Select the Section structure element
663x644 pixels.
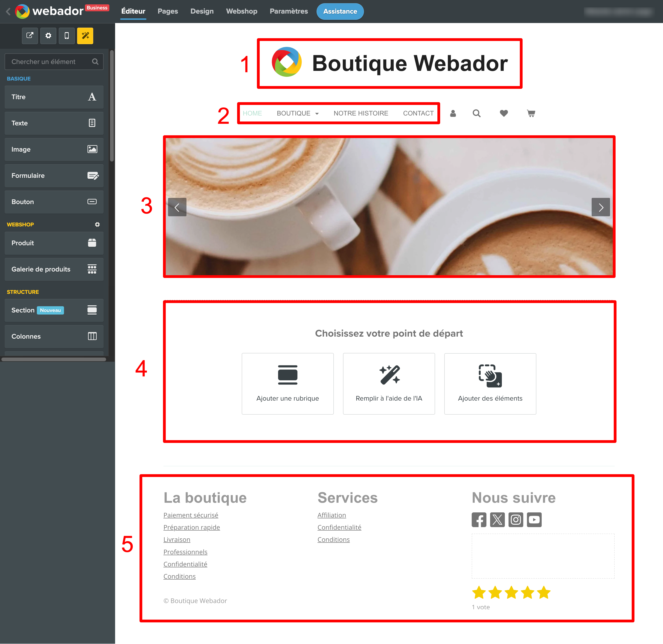pos(54,310)
